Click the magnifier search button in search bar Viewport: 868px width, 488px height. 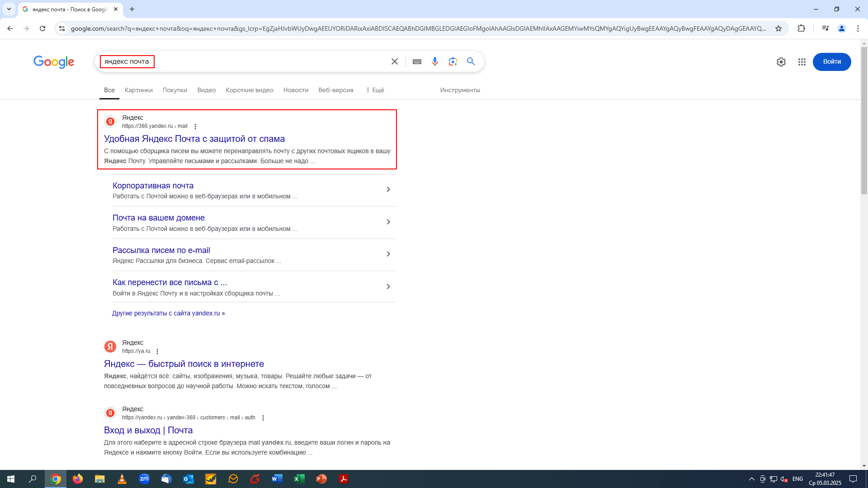click(x=471, y=61)
